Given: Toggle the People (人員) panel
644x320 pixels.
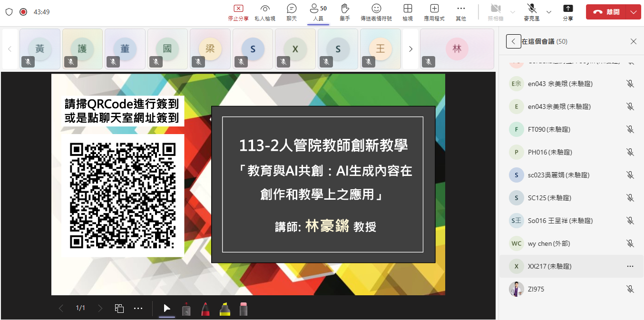Looking at the screenshot, I should (x=318, y=13).
